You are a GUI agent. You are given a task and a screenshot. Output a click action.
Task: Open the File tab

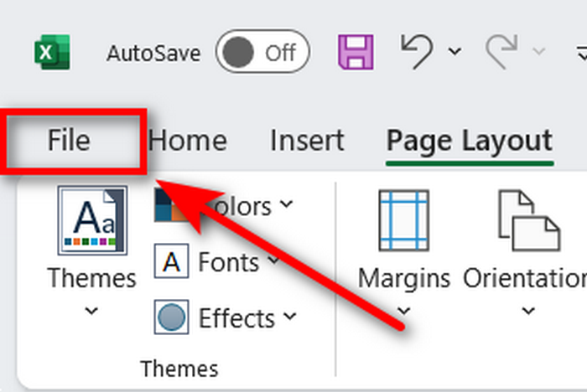pyautogui.click(x=69, y=141)
